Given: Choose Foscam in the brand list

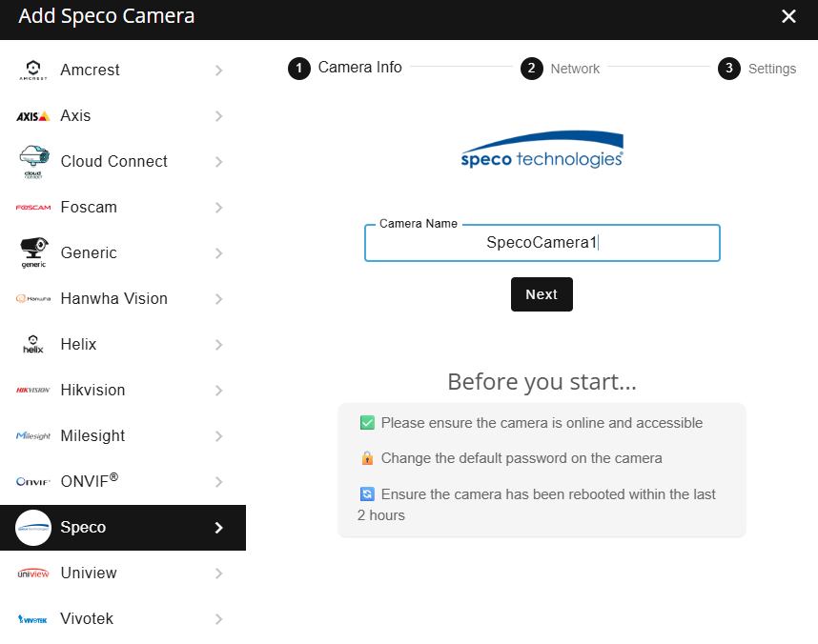Looking at the screenshot, I should [x=123, y=208].
